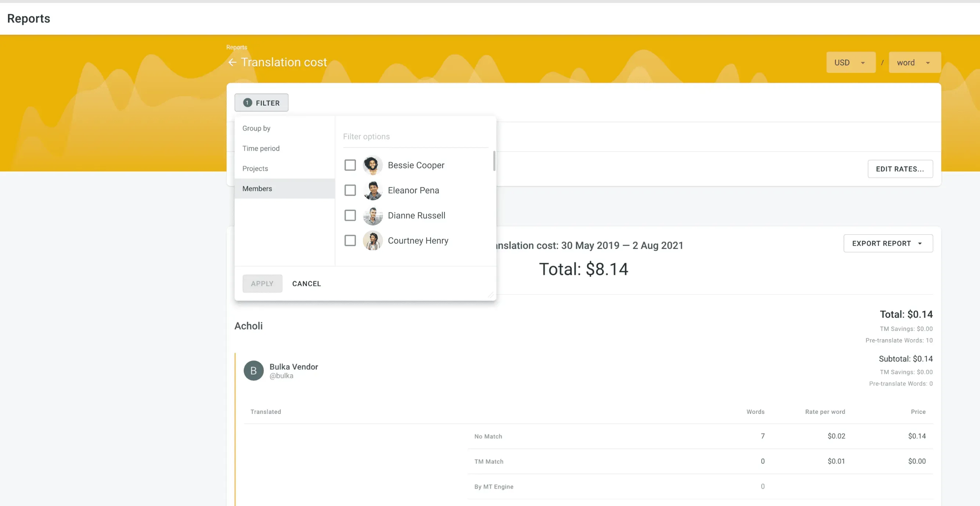Check the Bessie Cooper checkbox
This screenshot has width=980, height=506.
350,165
